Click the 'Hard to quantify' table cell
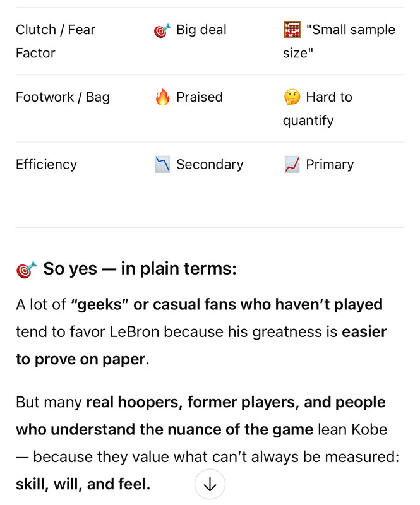Screen dimensions: 420x505 [x=328, y=108]
